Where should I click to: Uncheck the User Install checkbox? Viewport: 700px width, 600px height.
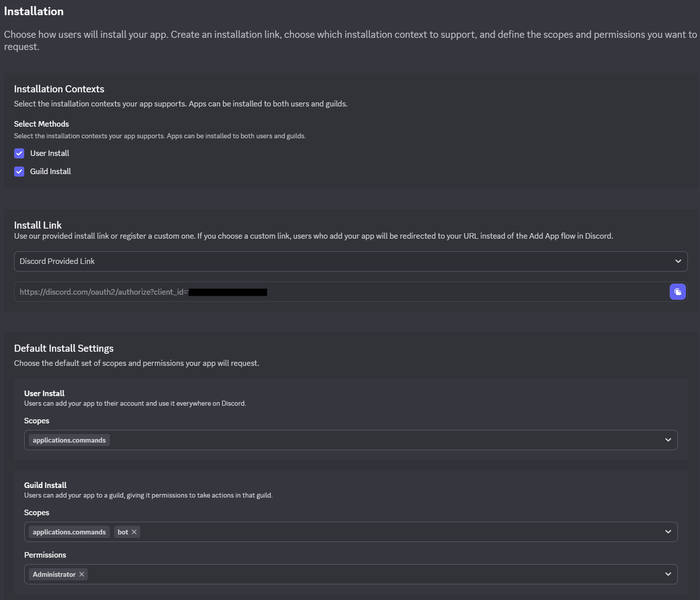click(19, 153)
